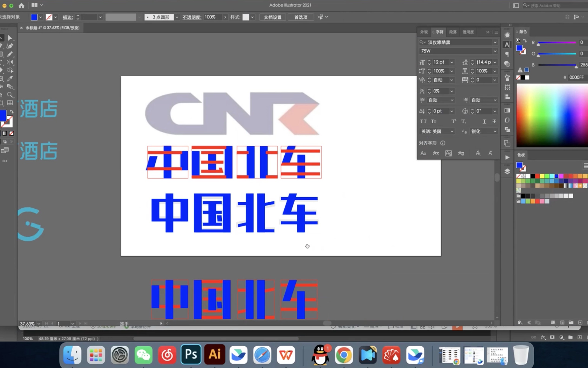The width and height of the screenshot is (588, 368).
Task: Open the Actions play icon in dock
Action: point(507,157)
